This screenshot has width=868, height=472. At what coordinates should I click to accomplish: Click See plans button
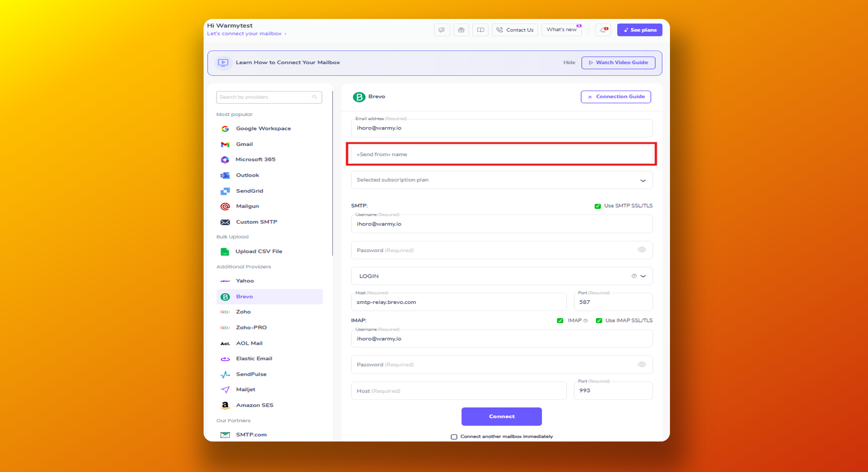(639, 30)
